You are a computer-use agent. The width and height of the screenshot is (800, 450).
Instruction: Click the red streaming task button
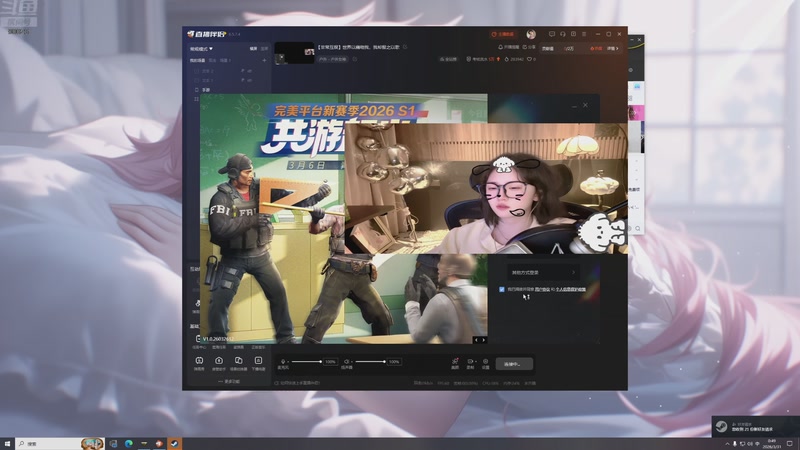click(503, 34)
